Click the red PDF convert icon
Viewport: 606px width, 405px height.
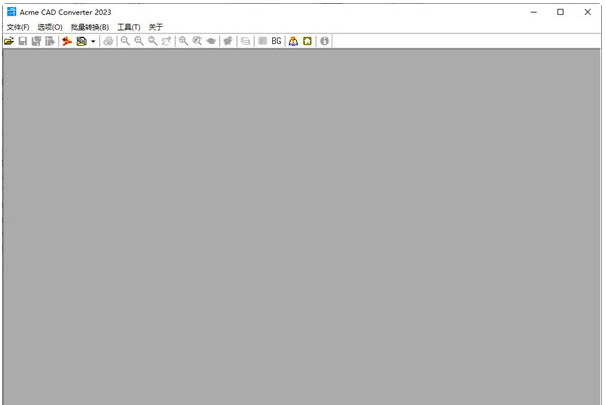click(x=67, y=41)
